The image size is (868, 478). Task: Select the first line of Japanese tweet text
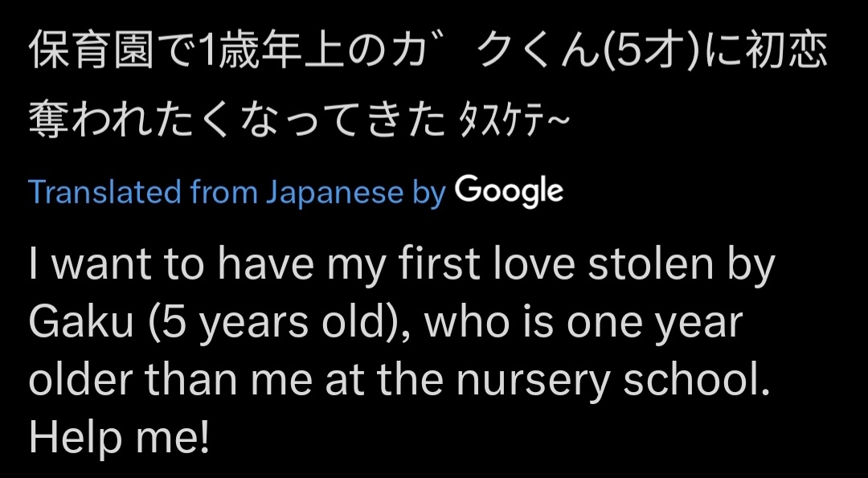tap(428, 51)
